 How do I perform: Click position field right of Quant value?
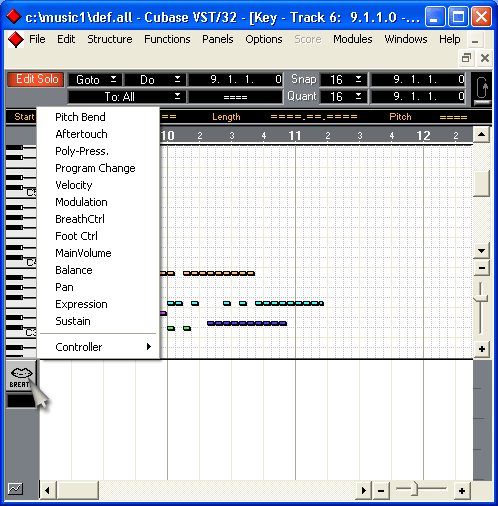[x=418, y=97]
